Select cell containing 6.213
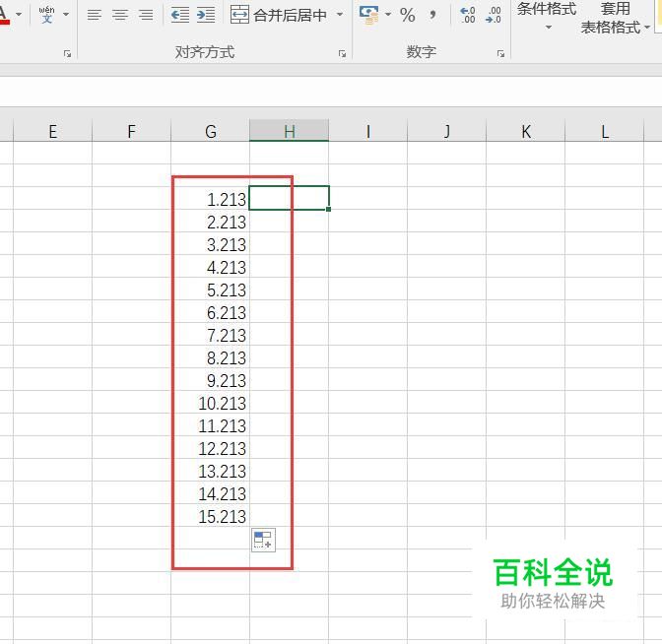The image size is (662, 644). pos(210,313)
